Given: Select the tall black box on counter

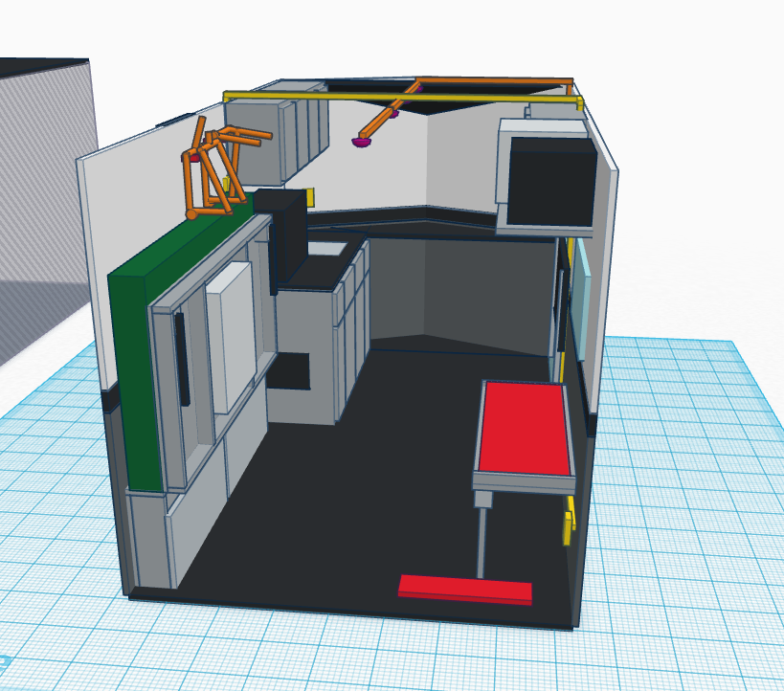Looking at the screenshot, I should [286, 235].
